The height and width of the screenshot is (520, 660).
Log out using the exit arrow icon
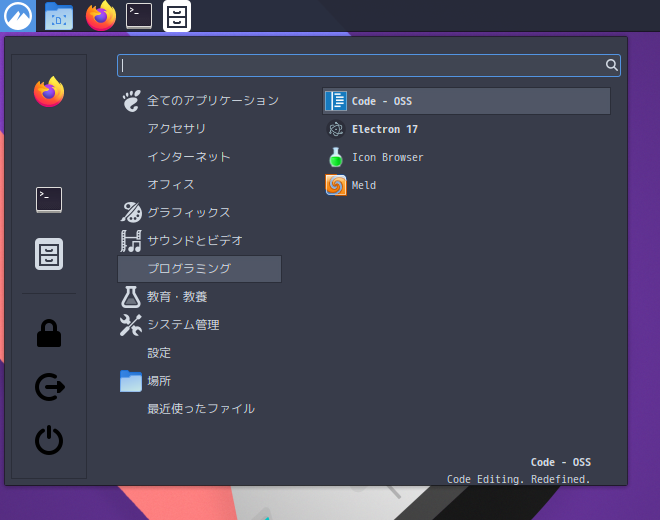pyautogui.click(x=49, y=387)
